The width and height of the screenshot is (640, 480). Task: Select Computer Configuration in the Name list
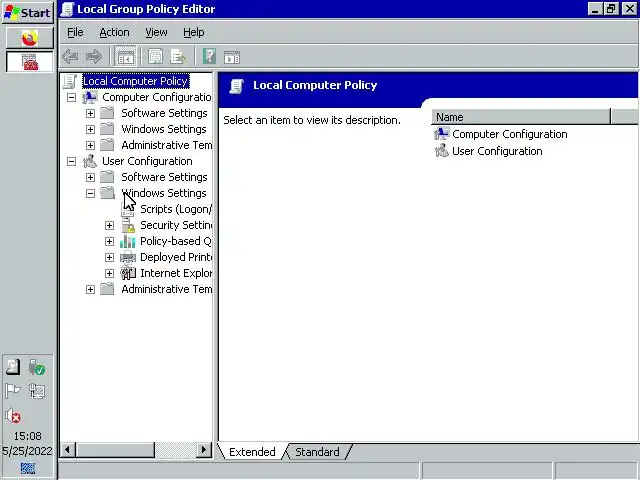[x=509, y=134]
